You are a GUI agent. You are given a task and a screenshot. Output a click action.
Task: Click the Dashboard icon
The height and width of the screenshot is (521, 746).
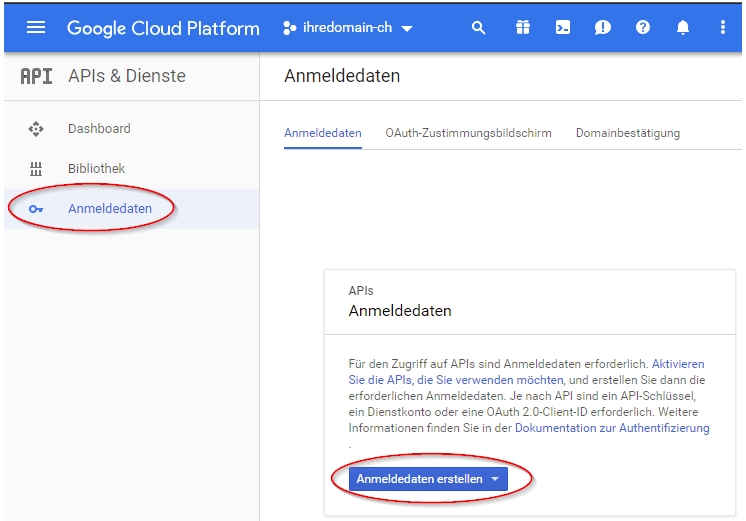point(36,129)
